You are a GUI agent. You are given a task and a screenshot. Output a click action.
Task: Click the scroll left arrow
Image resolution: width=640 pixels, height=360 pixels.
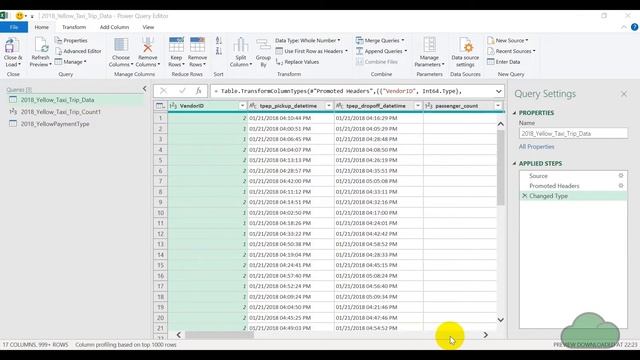pos(178,335)
